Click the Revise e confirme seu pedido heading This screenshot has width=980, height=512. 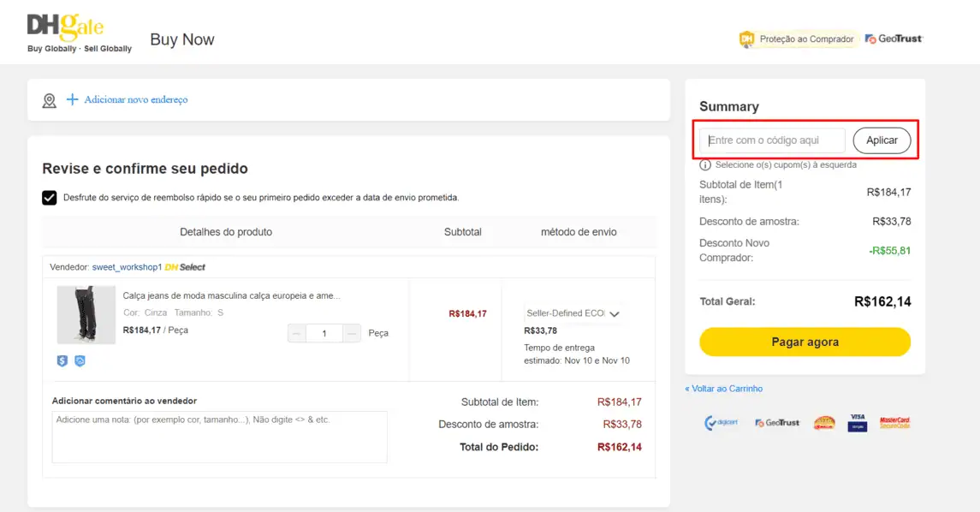click(x=145, y=169)
